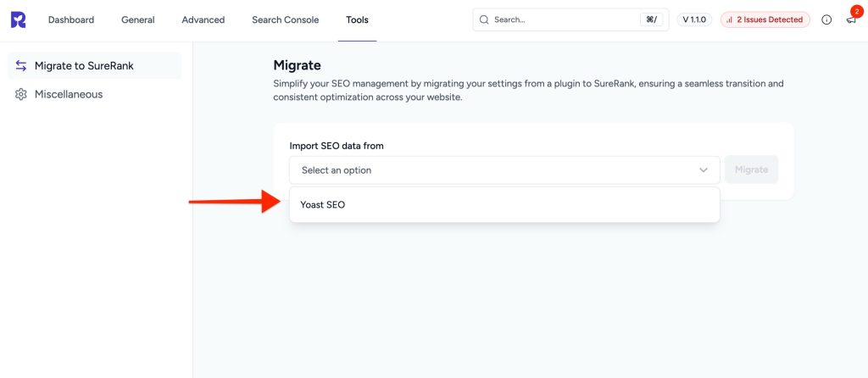The height and width of the screenshot is (378, 868).
Task: Focus the Search input field
Action: (570, 20)
